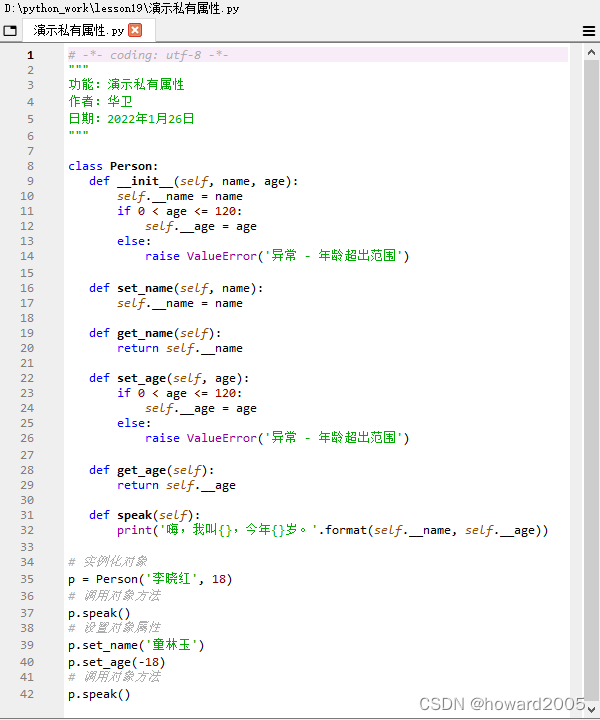The height and width of the screenshot is (720, 600).
Task: Click p.speak() on line 37
Action: point(99,613)
